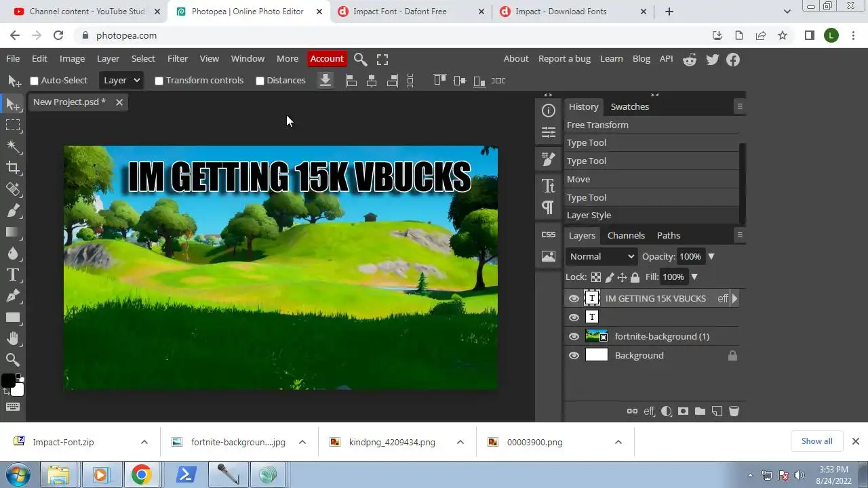Toggle lock all padlock in Lock row
The height and width of the screenshot is (488, 868).
[x=635, y=277]
